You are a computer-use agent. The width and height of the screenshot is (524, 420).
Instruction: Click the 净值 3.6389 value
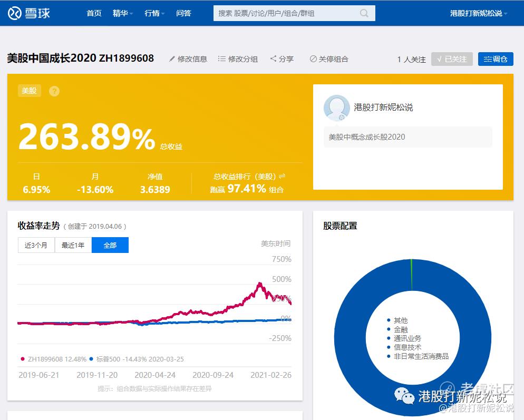[x=155, y=190]
